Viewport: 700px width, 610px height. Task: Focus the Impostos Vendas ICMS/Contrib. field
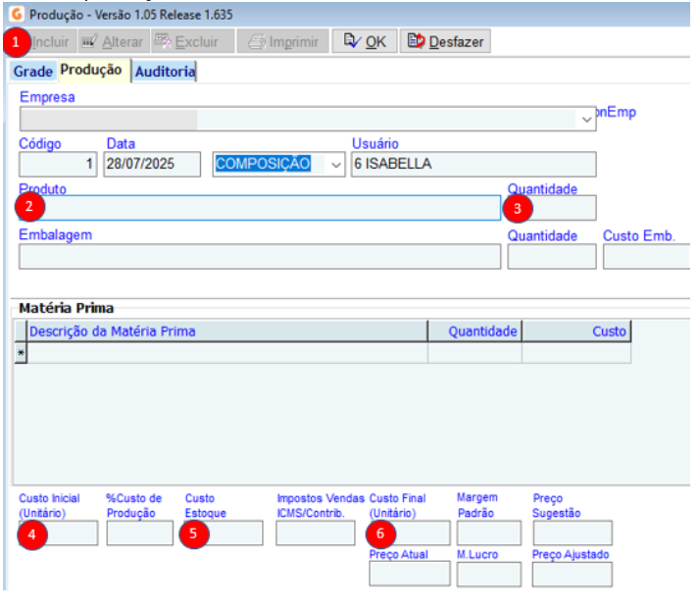click(x=315, y=533)
